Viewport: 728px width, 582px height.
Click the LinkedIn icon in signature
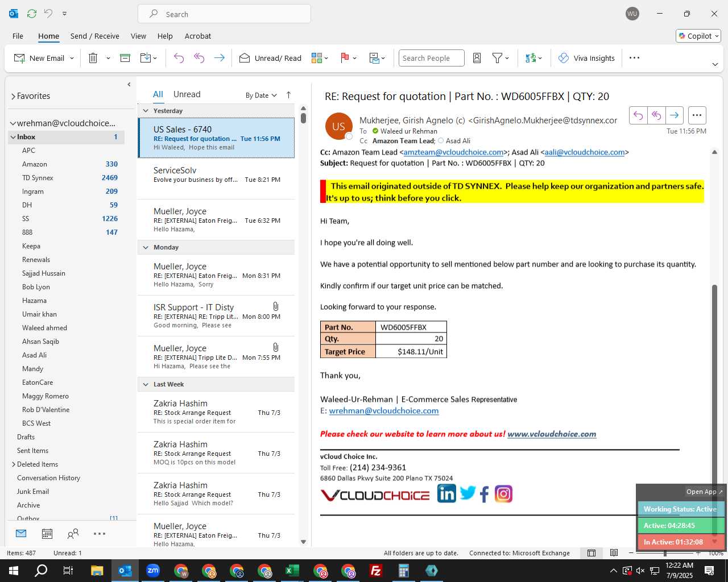(x=446, y=493)
